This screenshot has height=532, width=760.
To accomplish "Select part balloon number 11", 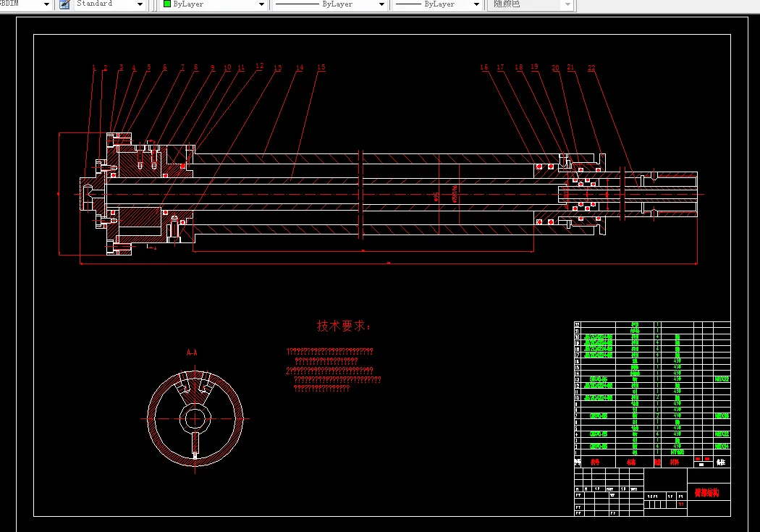I will click(241, 68).
